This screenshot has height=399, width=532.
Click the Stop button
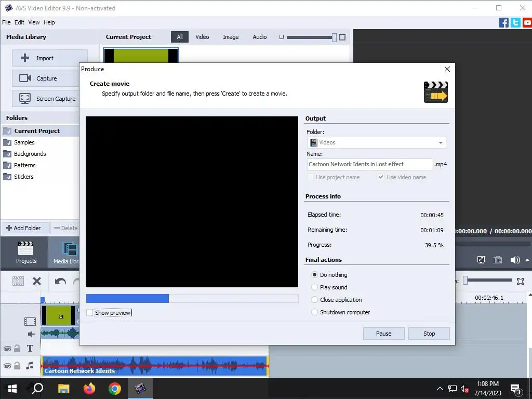(429, 334)
